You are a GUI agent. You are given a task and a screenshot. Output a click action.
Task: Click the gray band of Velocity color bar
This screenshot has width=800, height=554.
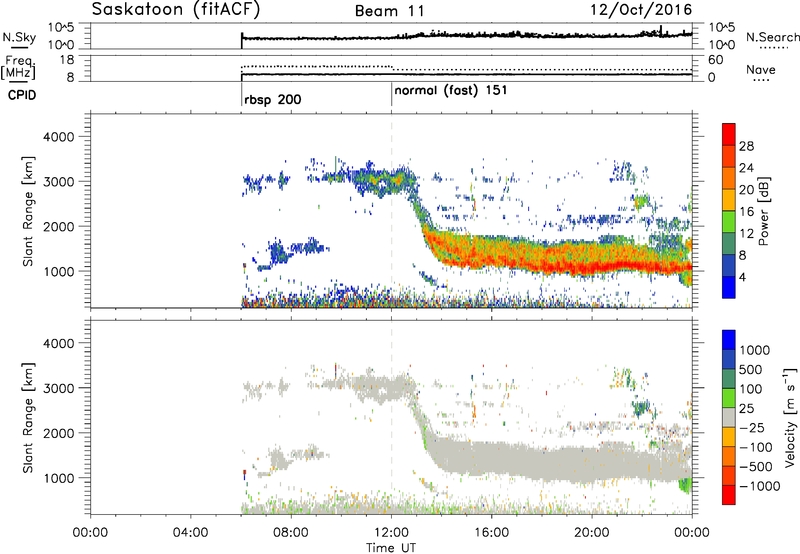coord(729,418)
